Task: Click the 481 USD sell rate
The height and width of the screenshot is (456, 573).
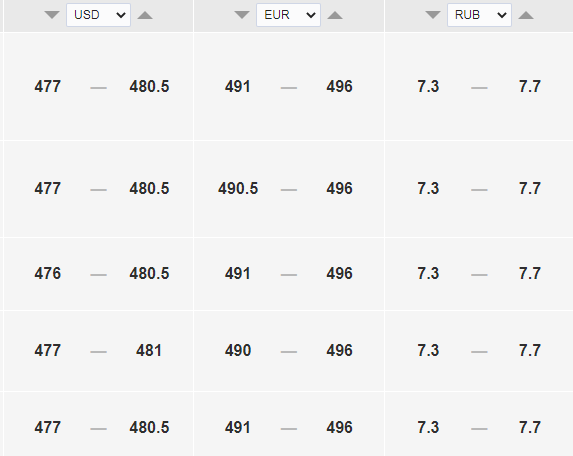Action: [149, 350]
